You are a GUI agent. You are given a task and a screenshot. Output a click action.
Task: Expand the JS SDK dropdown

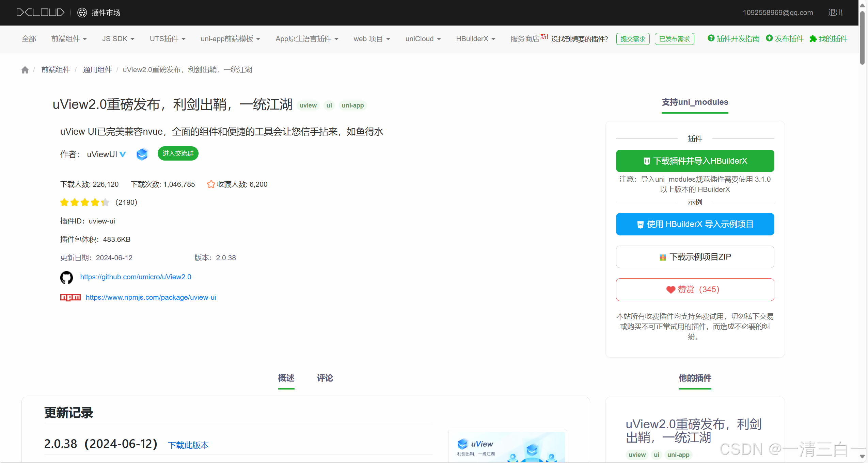tap(118, 39)
